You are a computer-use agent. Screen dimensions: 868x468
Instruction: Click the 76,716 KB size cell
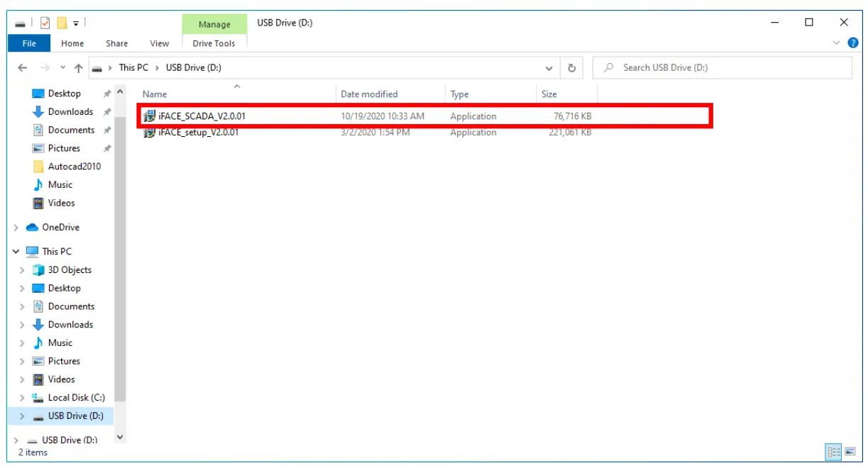pyautogui.click(x=572, y=116)
